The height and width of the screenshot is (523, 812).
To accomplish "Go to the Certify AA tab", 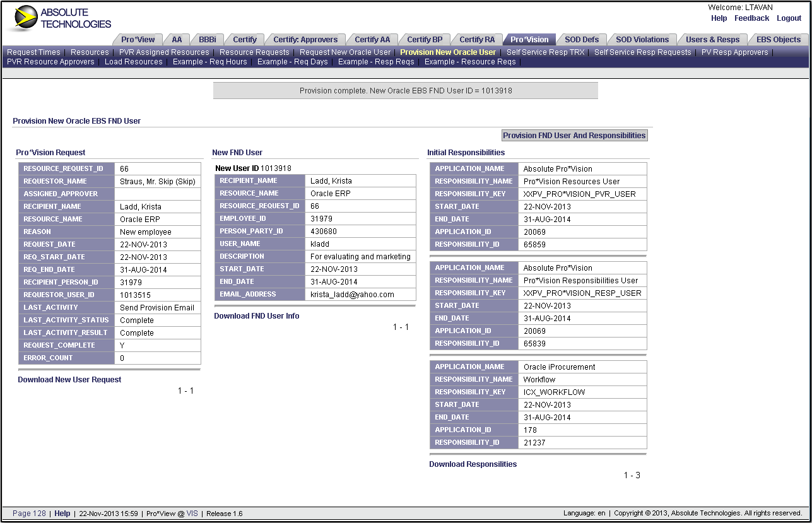I will 372,39.
